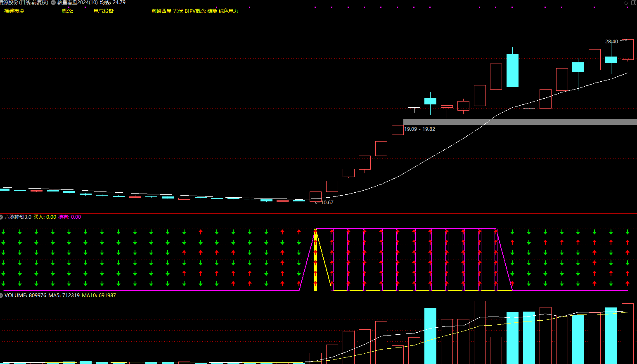Click the stock title 清源股份(日线.前复权)

(x=24, y=2)
